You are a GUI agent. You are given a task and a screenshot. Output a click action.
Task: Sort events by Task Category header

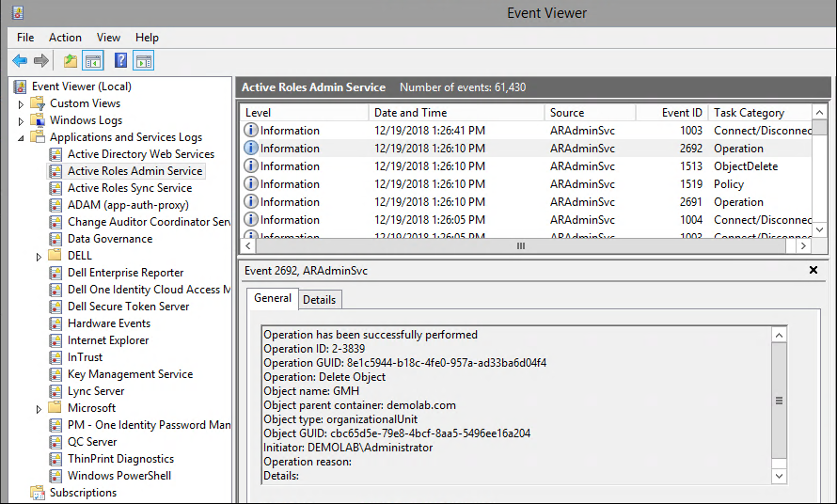click(760, 113)
